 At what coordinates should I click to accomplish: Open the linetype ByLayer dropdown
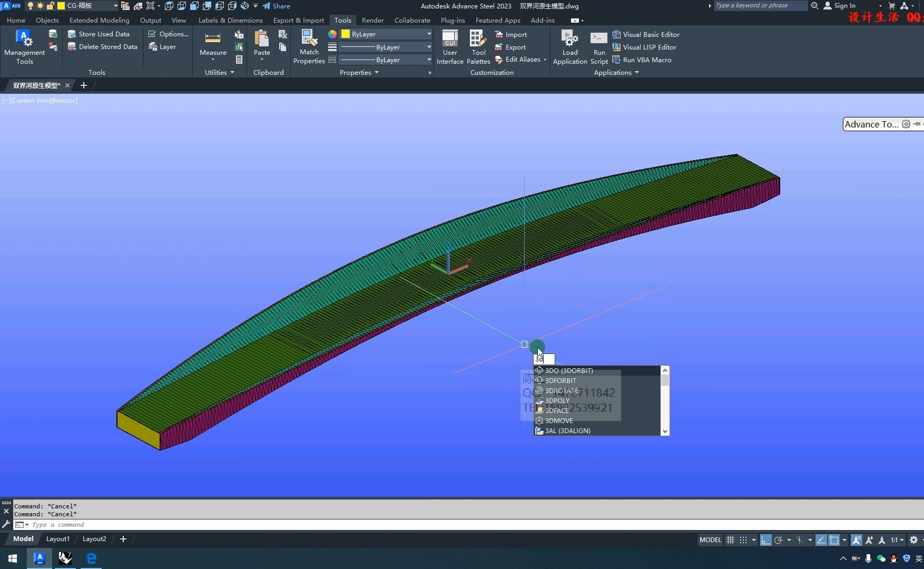click(429, 60)
